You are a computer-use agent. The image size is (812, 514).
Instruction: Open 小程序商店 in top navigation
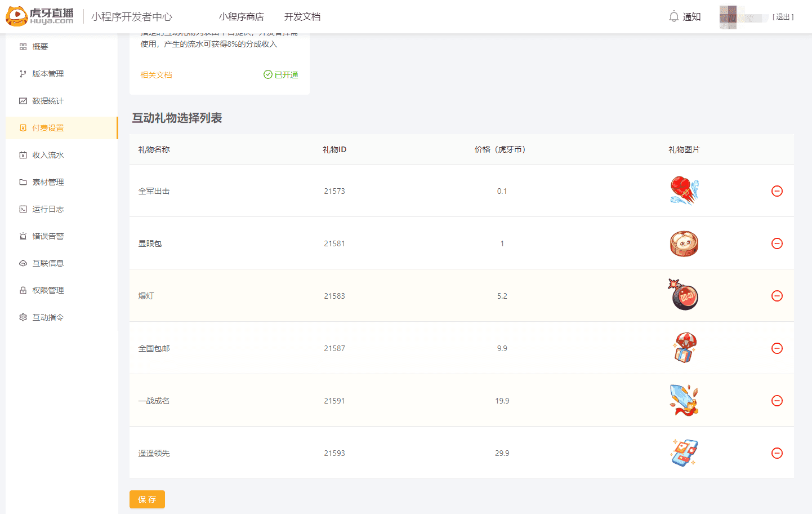pos(241,17)
